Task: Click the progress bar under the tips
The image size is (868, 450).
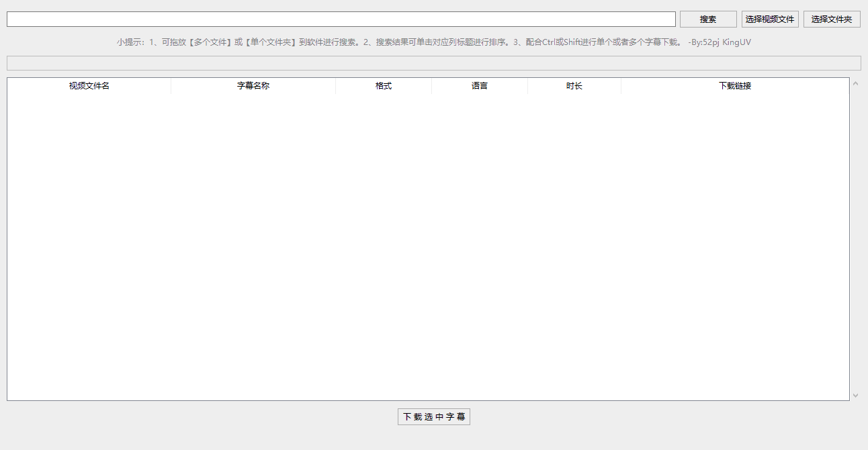Action: 434,63
